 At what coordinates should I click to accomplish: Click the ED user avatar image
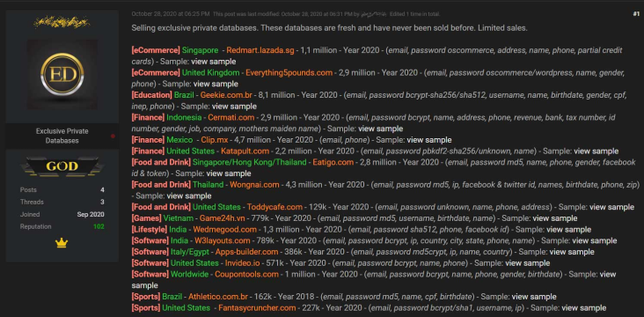point(62,75)
